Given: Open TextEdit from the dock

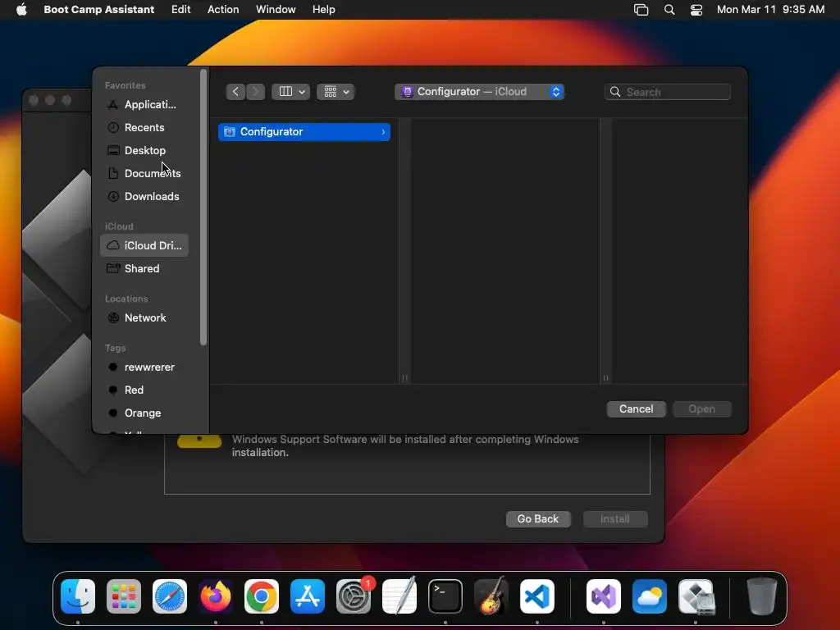Looking at the screenshot, I should click(x=399, y=596).
